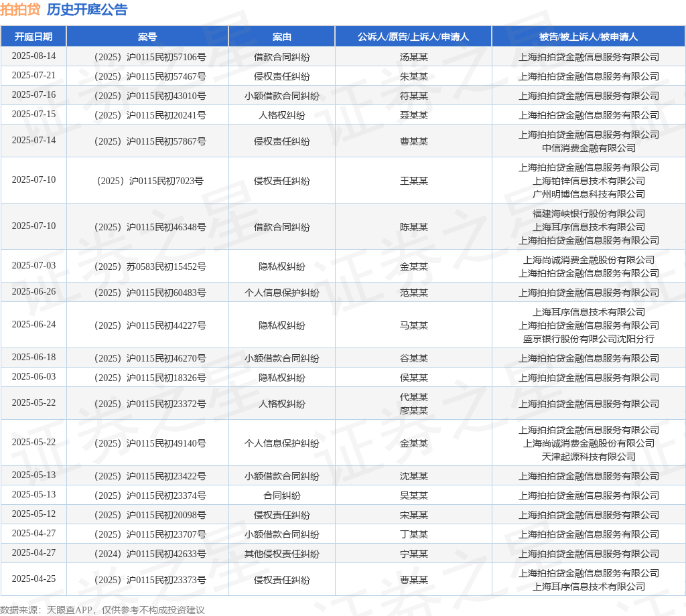Click defendant 盛京银行股份有限公司沈阳分行
Image resolution: width=686 pixels, height=616 pixels.
[588, 339]
